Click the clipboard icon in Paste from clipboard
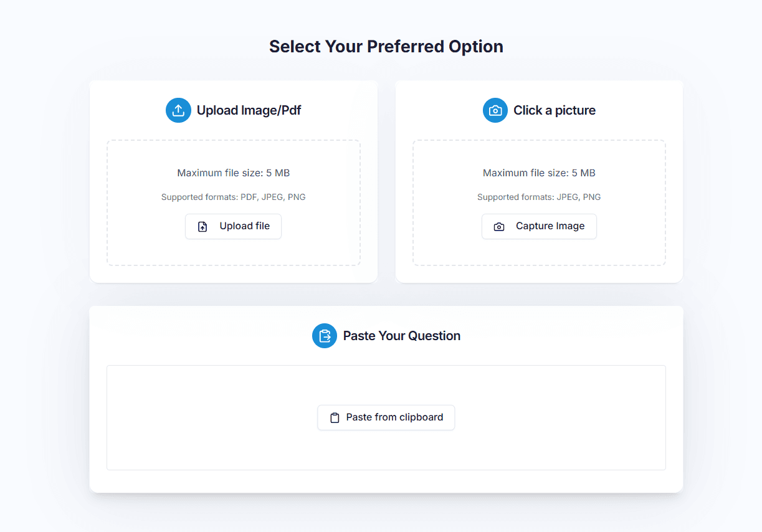This screenshot has height=532, width=762. (335, 418)
